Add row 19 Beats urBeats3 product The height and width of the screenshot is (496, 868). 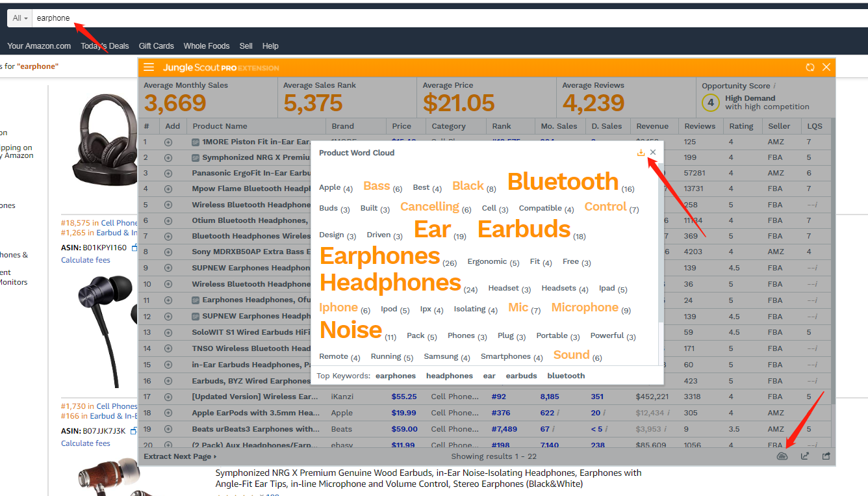tap(168, 429)
